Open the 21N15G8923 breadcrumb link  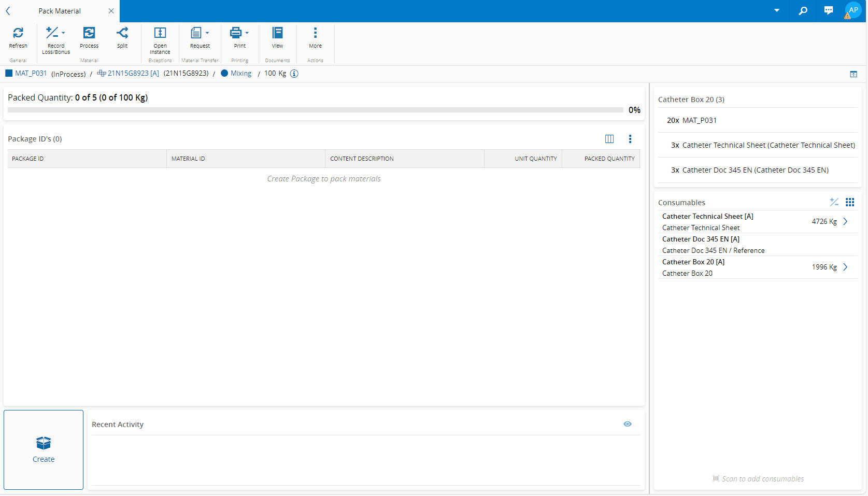pyautogui.click(x=133, y=74)
